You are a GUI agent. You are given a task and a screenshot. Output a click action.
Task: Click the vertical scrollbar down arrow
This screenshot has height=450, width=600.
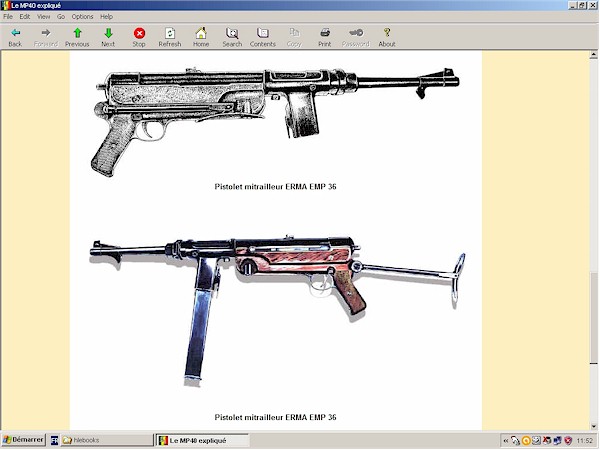coord(593,426)
